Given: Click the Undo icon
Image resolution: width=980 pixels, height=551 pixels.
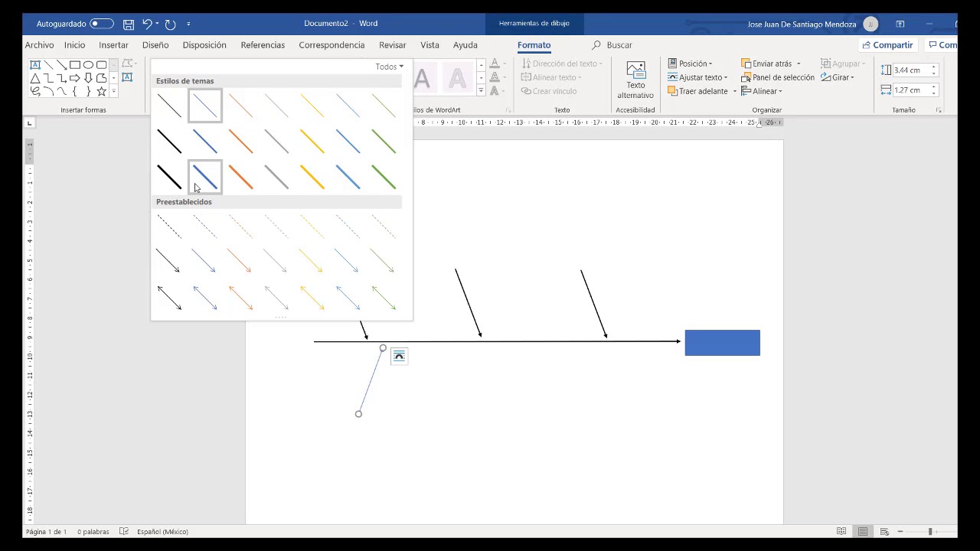Looking at the screenshot, I should (x=147, y=24).
